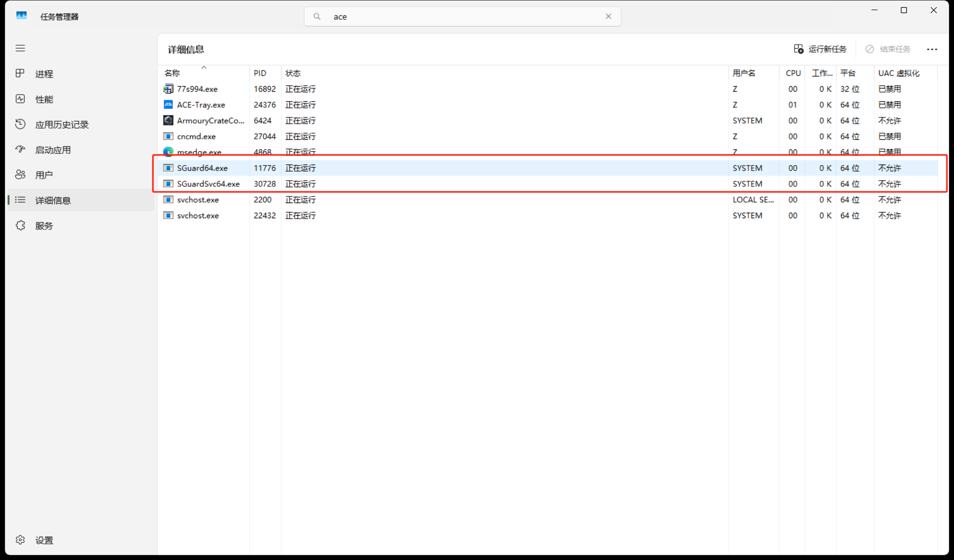Click PID 6424 cell
This screenshot has height=560, width=954.
click(x=263, y=121)
